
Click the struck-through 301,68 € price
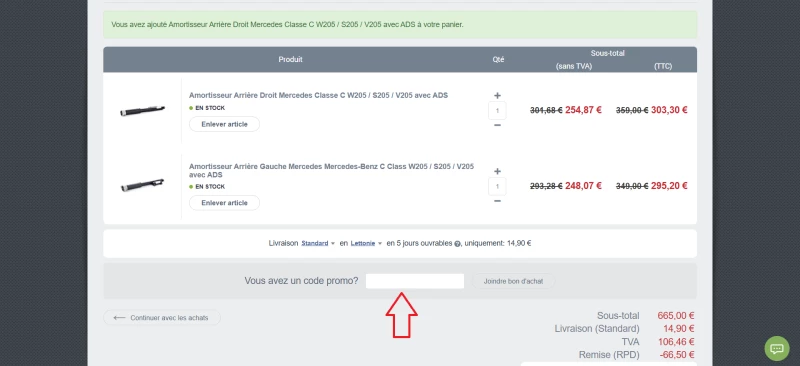coord(546,110)
